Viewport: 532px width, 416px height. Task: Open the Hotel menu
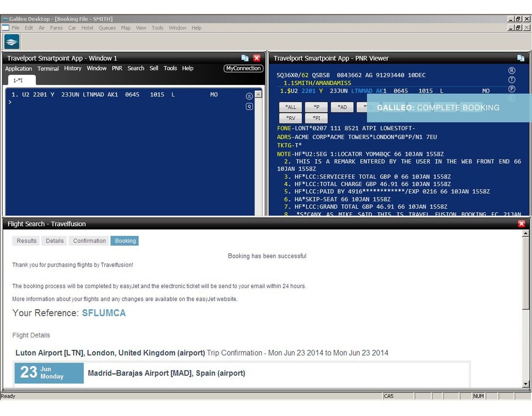click(87, 28)
